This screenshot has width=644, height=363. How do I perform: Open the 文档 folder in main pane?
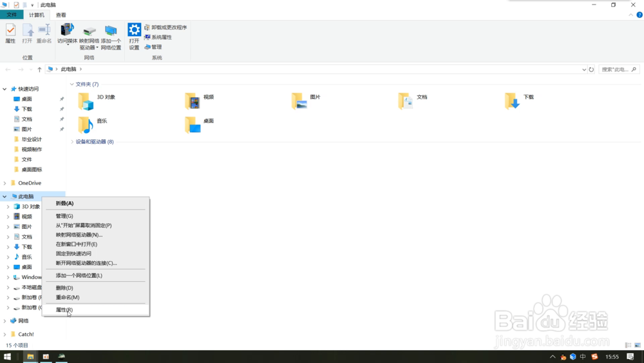click(x=405, y=101)
